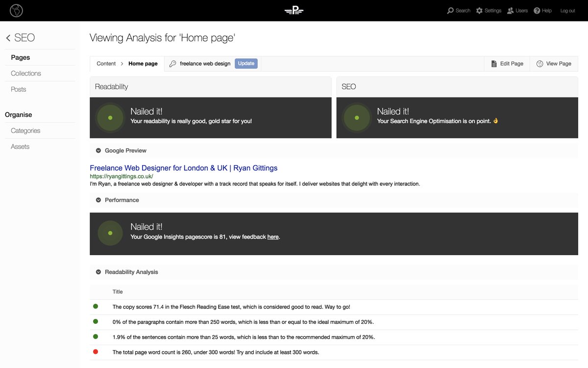588x368 pixels.
Task: Click the Readability panel heading
Action: (112, 86)
